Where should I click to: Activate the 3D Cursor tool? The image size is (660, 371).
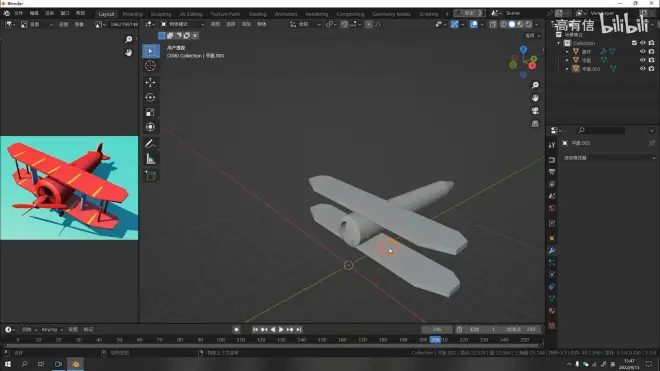(x=150, y=66)
